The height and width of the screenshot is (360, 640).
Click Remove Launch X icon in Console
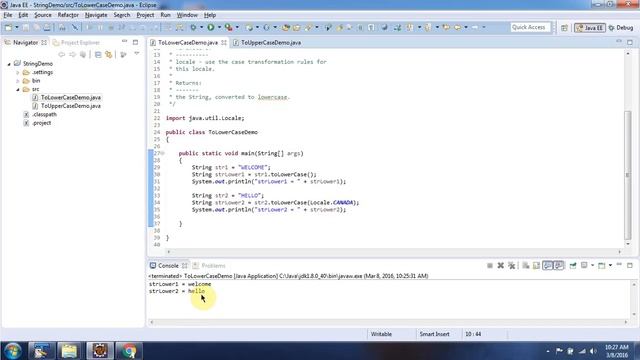500,266
